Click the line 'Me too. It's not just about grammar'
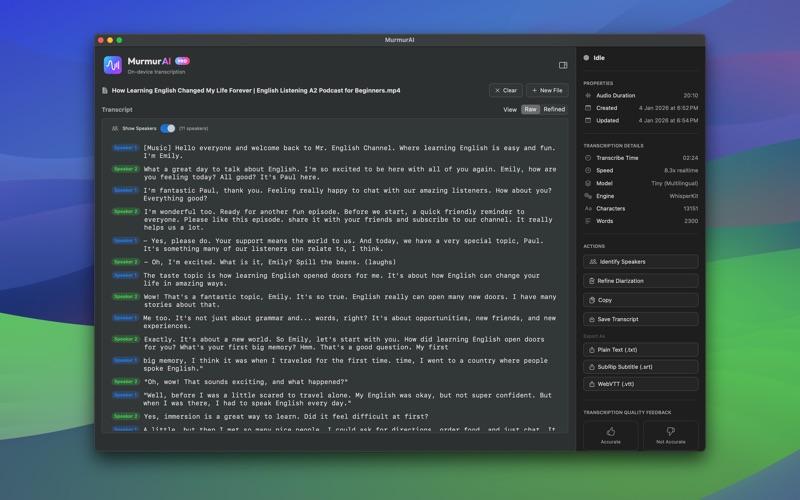The width and height of the screenshot is (800, 500). pos(349,322)
